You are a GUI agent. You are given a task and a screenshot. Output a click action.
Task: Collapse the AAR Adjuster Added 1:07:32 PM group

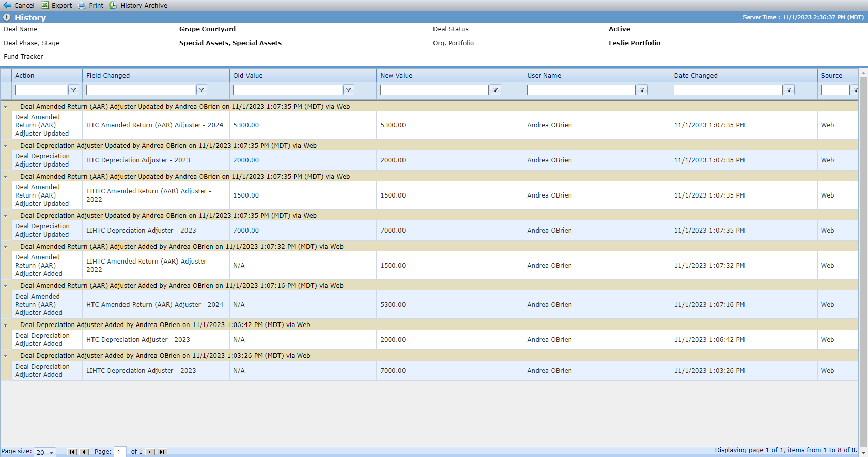(x=6, y=247)
